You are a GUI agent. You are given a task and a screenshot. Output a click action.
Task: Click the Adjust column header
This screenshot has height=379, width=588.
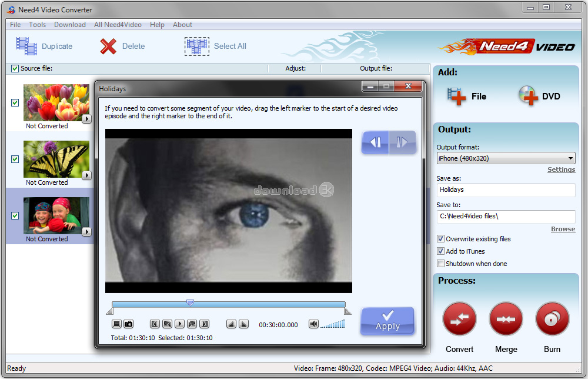coord(296,68)
